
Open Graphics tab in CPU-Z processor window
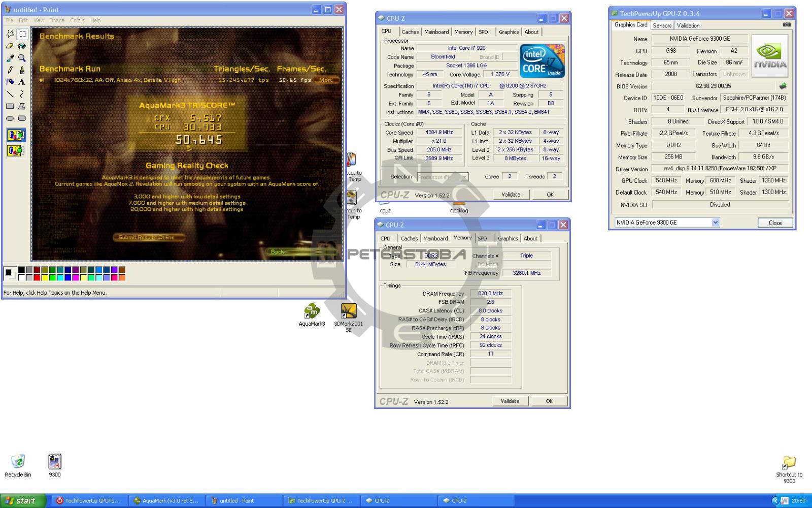(509, 31)
